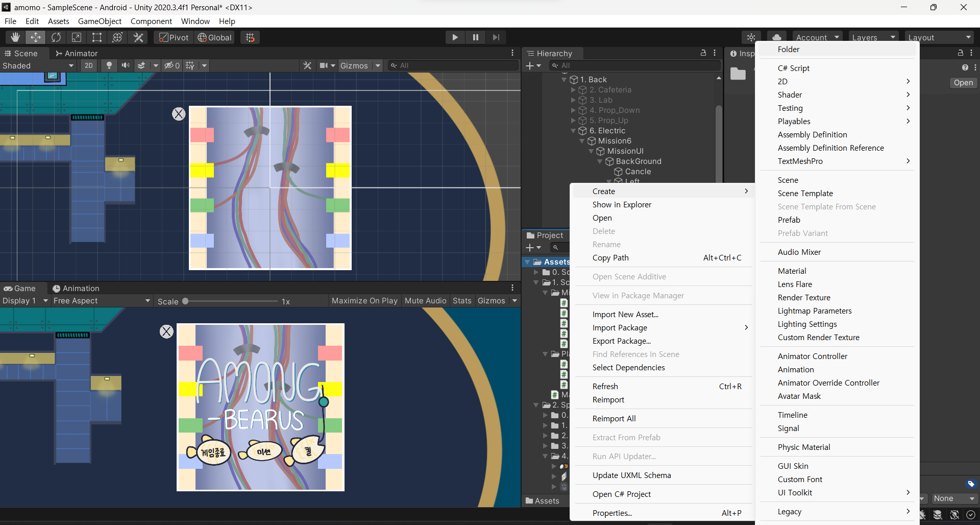
Task: Open Inspector help icon
Action: point(965,67)
